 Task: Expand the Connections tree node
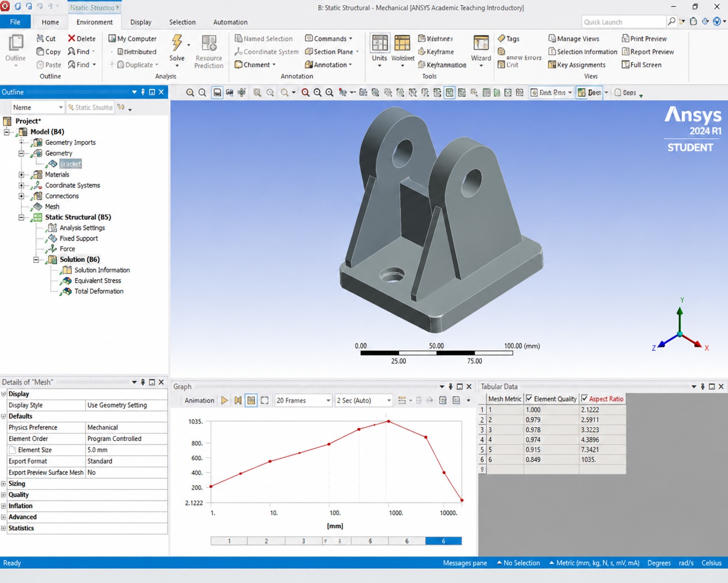21,196
